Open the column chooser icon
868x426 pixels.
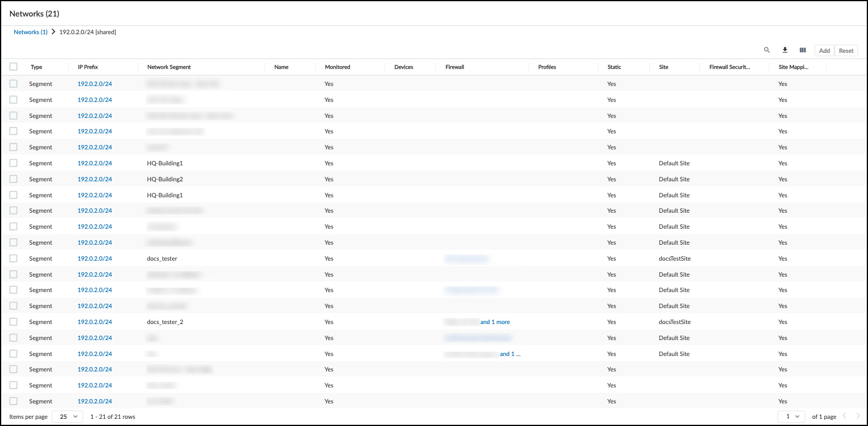pyautogui.click(x=803, y=50)
